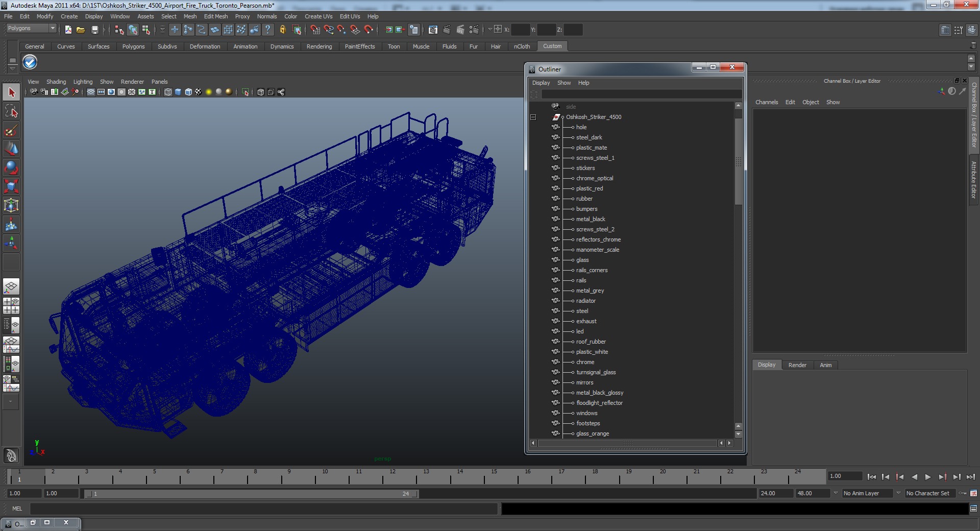Click the MEL command input field

(263, 509)
